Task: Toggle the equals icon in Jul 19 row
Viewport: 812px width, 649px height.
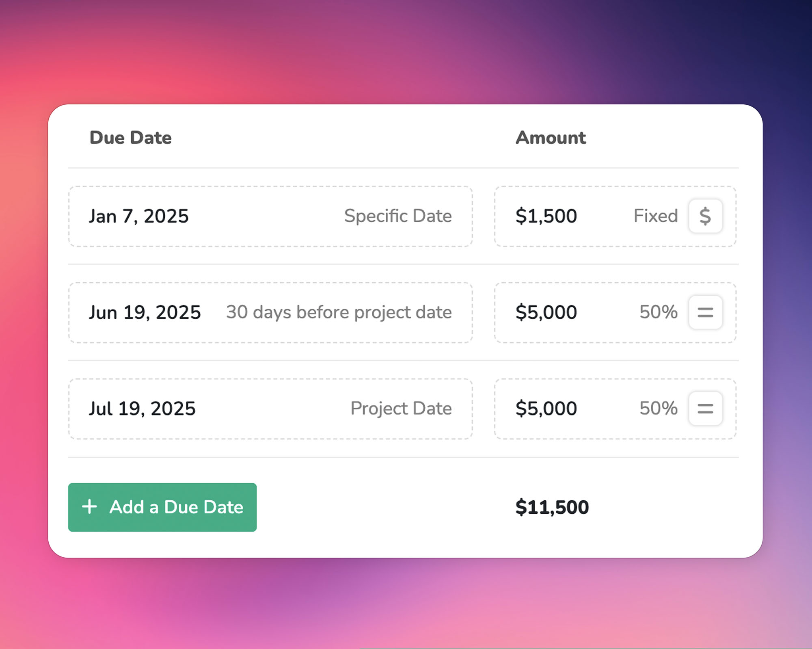Action: [705, 408]
